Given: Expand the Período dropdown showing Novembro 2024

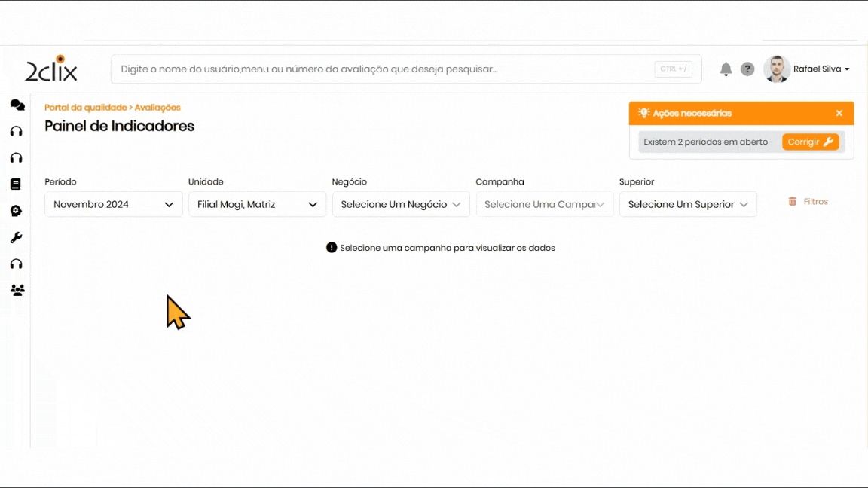Looking at the screenshot, I should pos(114,204).
